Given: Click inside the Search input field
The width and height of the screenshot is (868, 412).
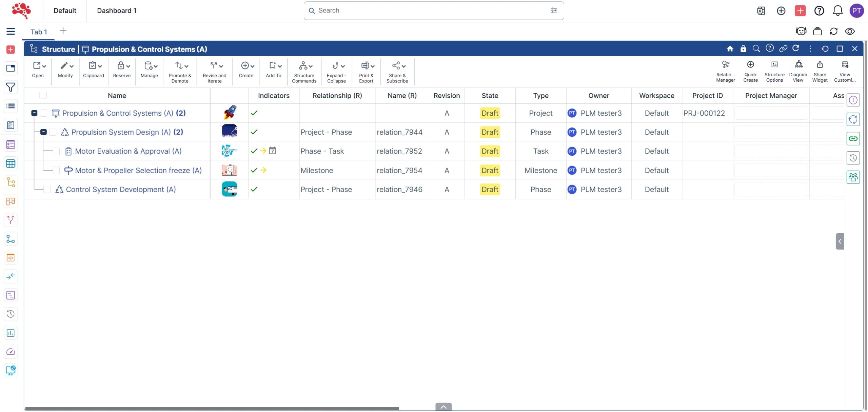Looking at the screenshot, I should click(431, 11).
